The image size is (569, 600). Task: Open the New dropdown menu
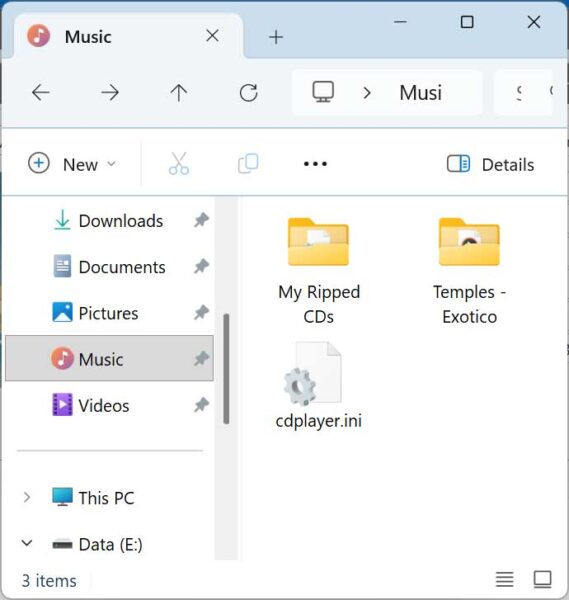tap(72, 164)
